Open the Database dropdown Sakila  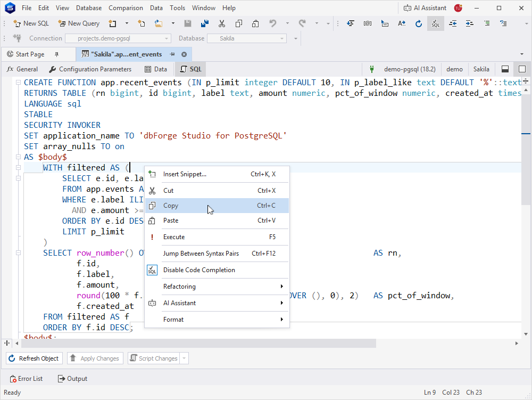pyautogui.click(x=247, y=38)
